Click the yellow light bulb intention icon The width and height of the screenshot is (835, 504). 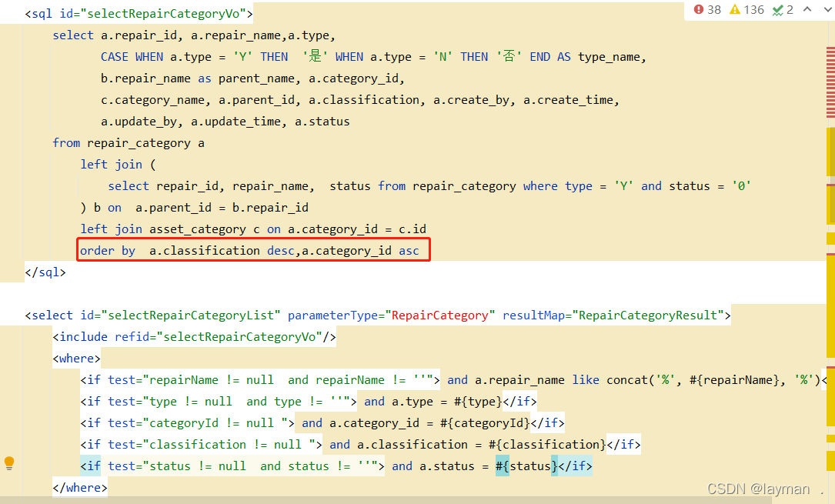tap(9, 463)
